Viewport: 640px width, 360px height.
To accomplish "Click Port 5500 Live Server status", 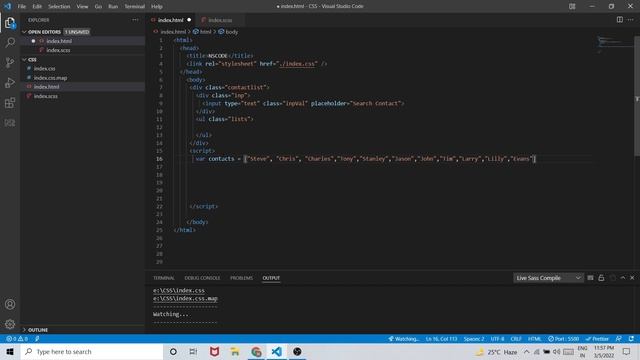I will [564, 339].
